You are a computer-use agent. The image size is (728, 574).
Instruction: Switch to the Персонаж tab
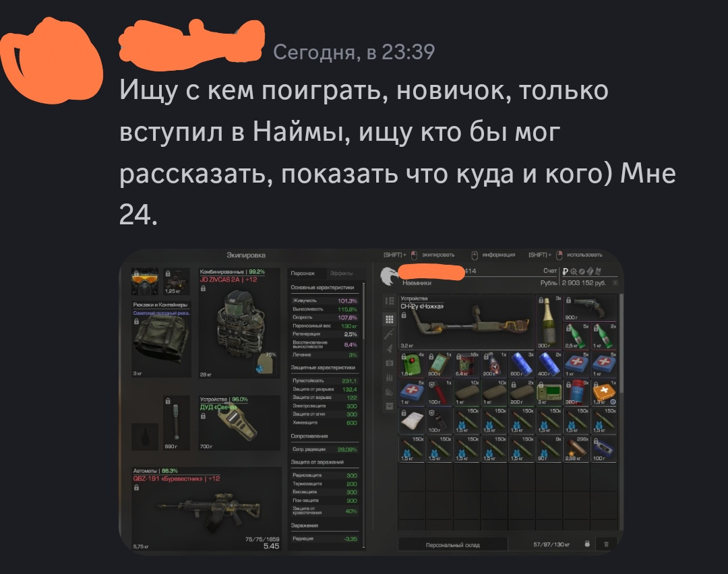click(303, 274)
